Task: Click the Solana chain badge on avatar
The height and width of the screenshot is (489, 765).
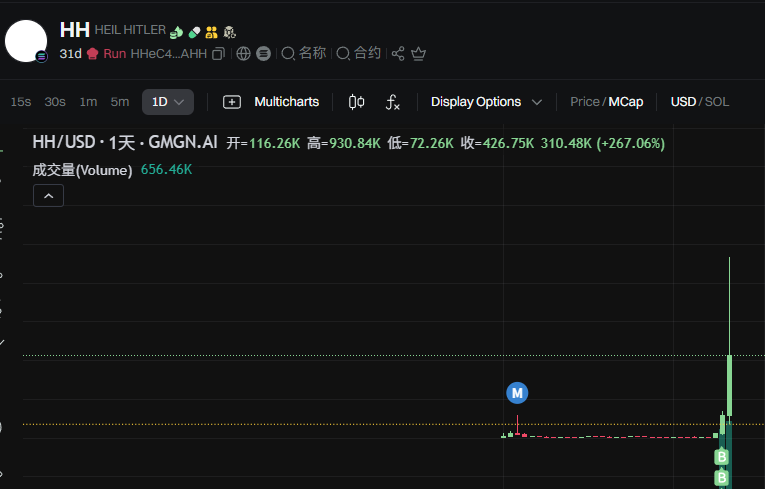Action: (41, 57)
